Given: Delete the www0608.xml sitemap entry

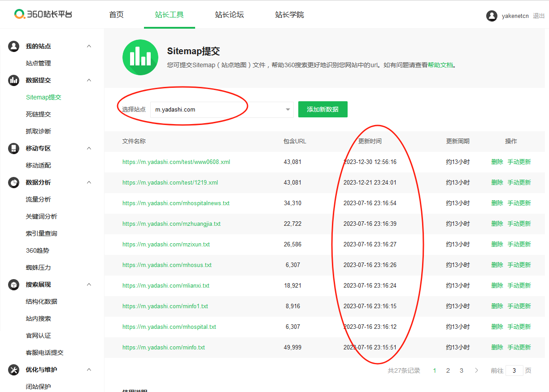Looking at the screenshot, I should click(497, 162).
